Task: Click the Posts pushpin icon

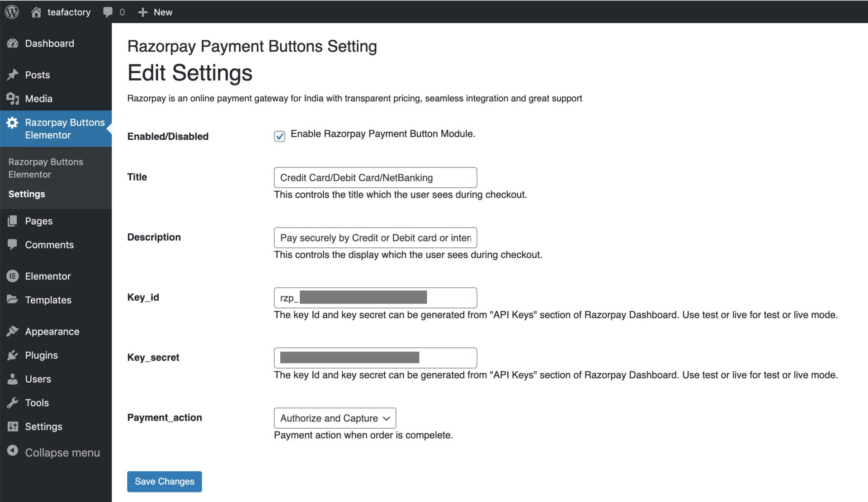Action: [13, 75]
